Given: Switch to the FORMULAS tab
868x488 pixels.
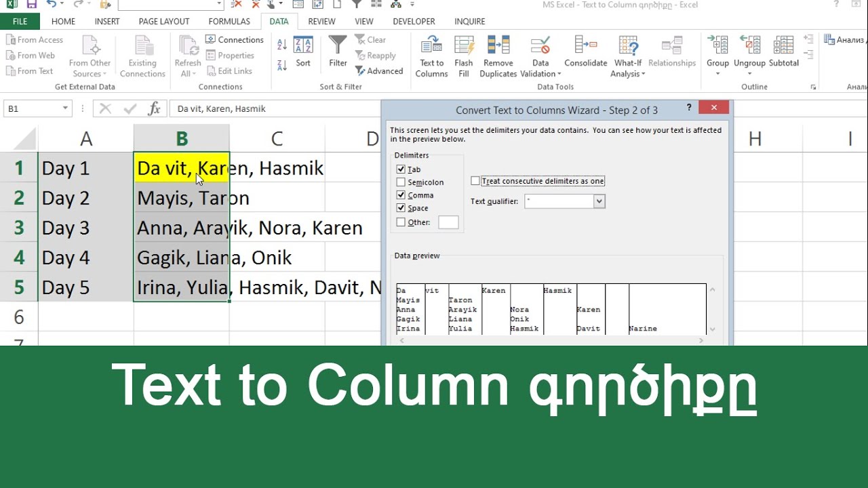Looking at the screenshot, I should pos(229,22).
